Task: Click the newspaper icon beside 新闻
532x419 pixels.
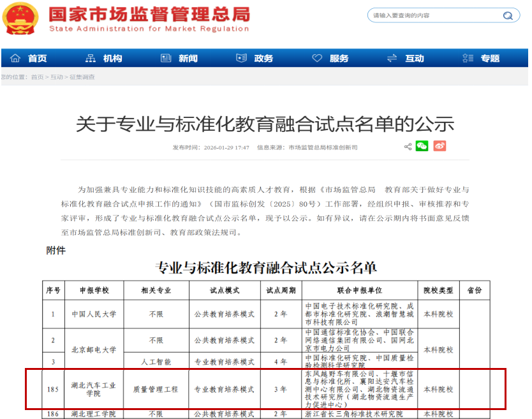Action: pos(166,59)
